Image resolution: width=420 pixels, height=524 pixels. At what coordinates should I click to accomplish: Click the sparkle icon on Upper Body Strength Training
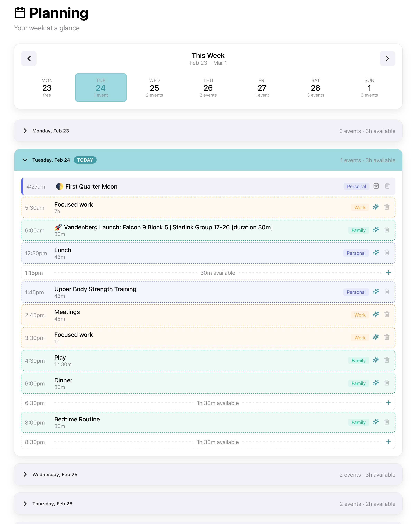point(376,292)
